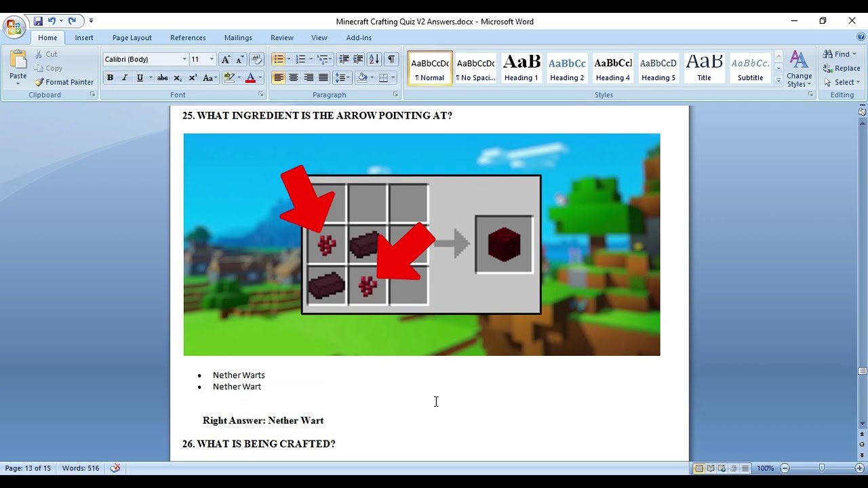Apply the Heading 1 style
This screenshot has height=488, width=868.
[521, 68]
